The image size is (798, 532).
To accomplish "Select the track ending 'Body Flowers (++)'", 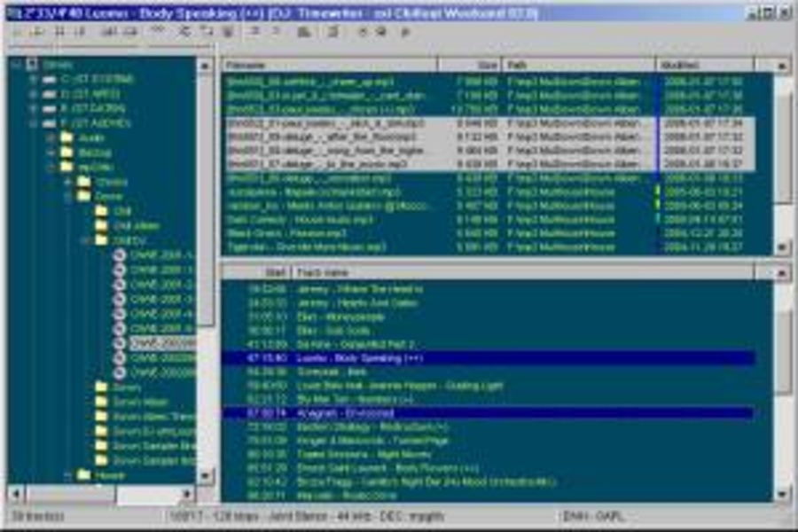I will tap(489, 468).
